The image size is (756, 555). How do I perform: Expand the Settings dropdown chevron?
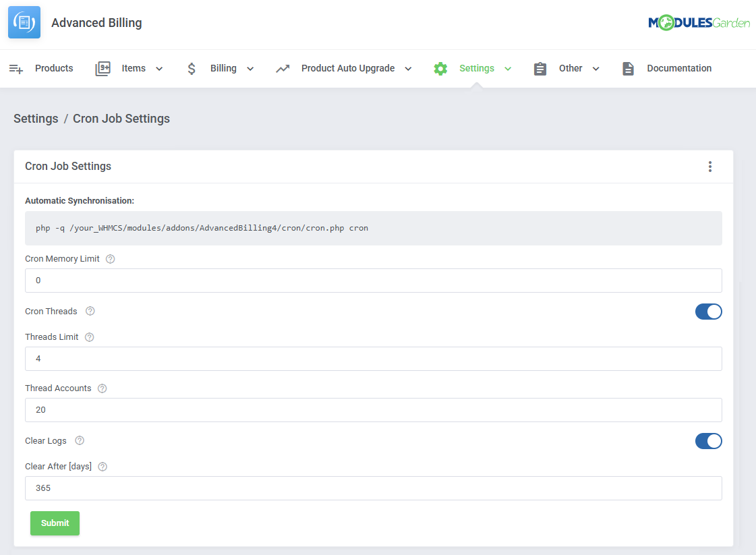[508, 69]
